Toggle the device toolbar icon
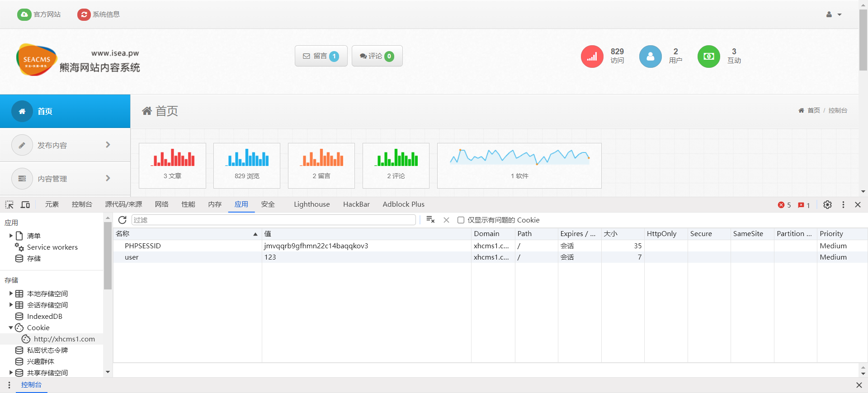 [25, 205]
